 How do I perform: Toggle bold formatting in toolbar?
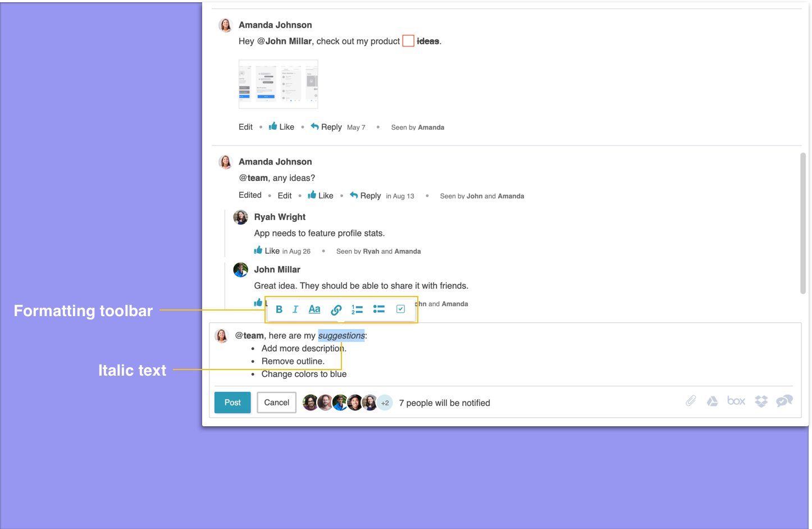(x=279, y=309)
